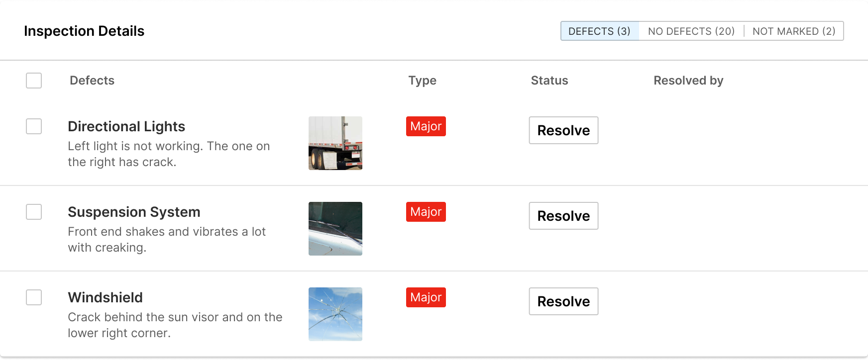Resolve the Directional Lights defect
The image size is (868, 360).
click(563, 130)
